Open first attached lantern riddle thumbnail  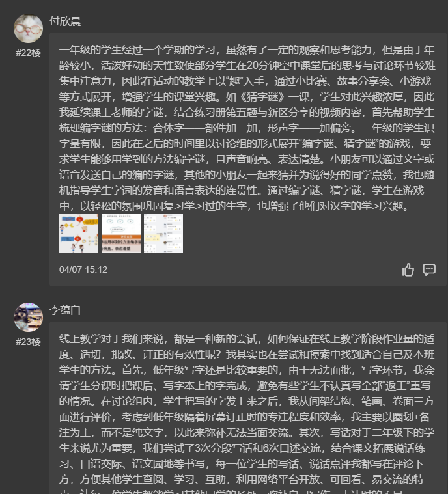(79, 234)
